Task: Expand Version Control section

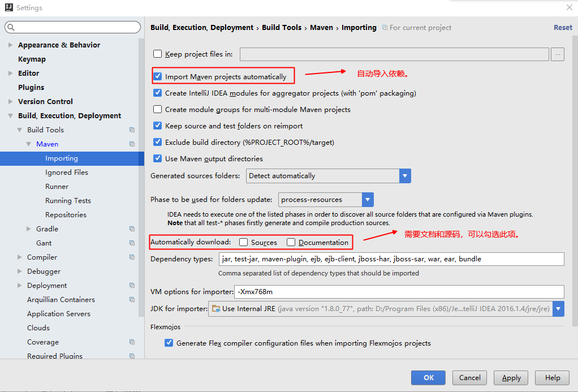Action: click(10, 101)
